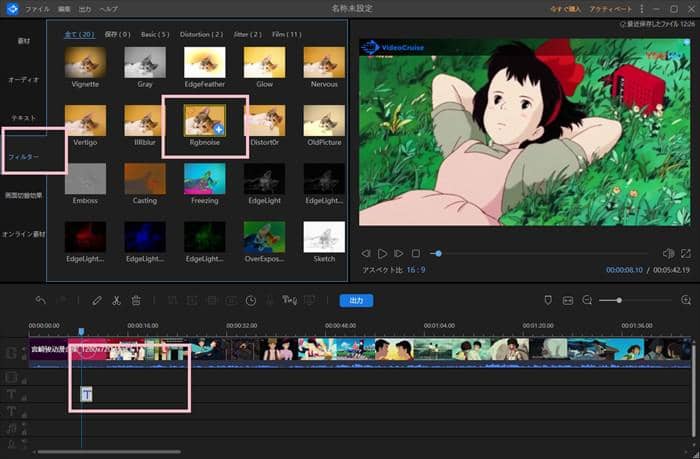This screenshot has width=700, height=459.
Task: Switch to the 画面切替効果 sidebar panel
Action: 23,195
